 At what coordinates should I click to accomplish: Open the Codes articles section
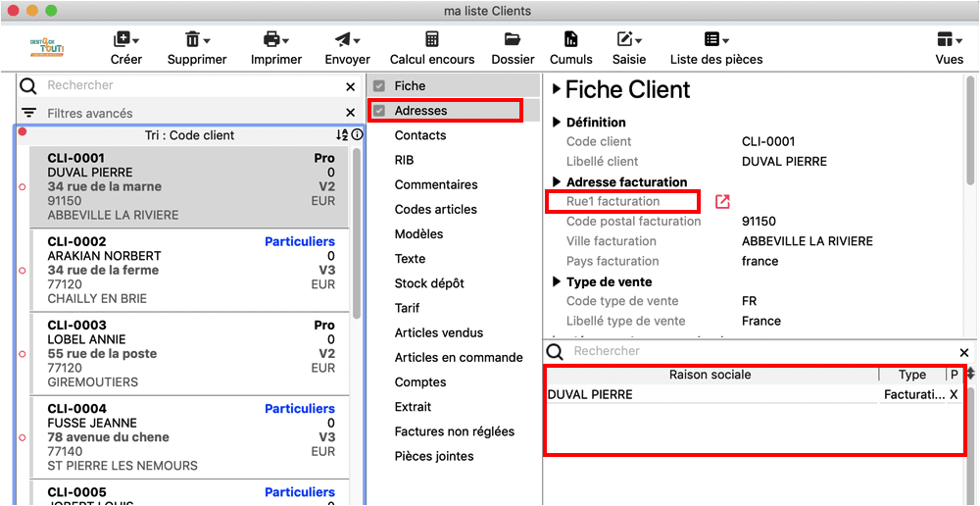pos(436,210)
